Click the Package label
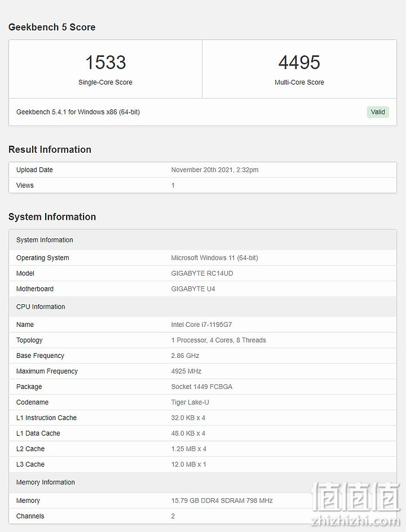This screenshot has width=406, height=532. point(29,387)
